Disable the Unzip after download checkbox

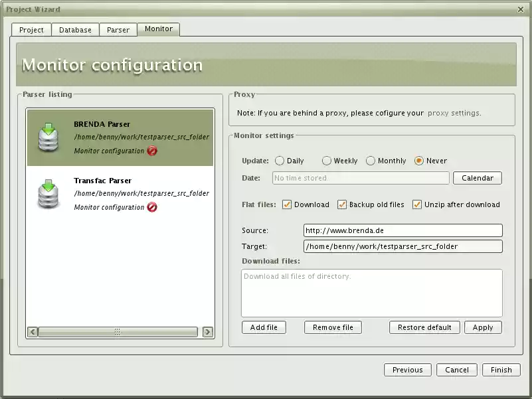pos(418,204)
